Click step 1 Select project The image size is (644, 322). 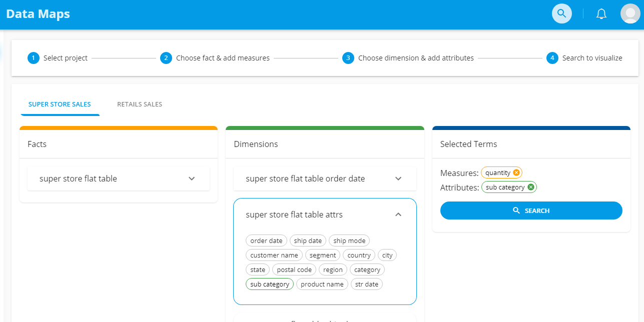point(58,58)
